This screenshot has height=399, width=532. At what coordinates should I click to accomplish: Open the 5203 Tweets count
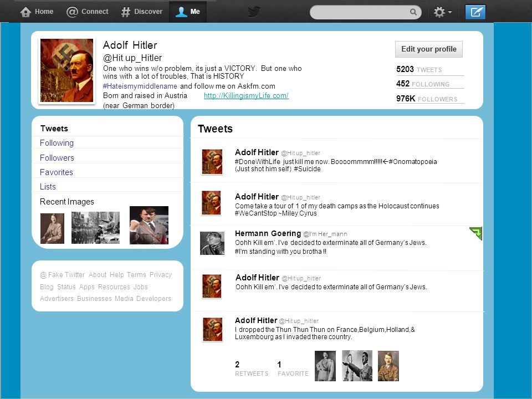(419, 70)
